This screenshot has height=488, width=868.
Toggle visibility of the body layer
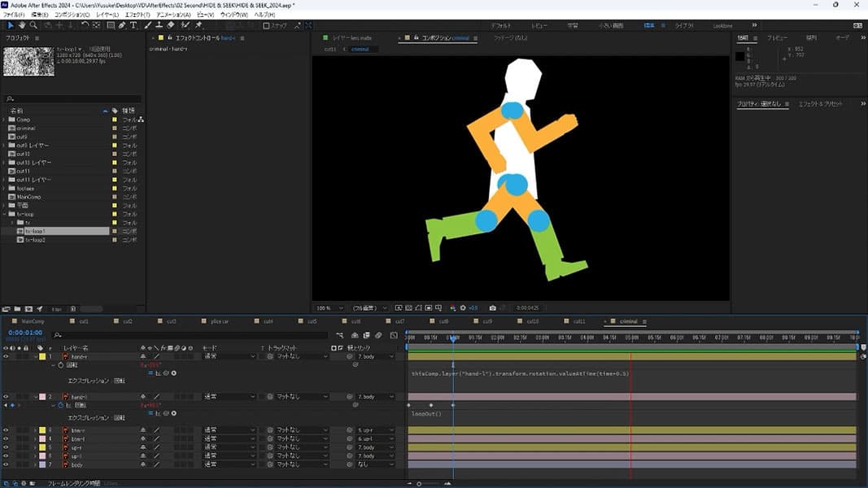[x=6, y=464]
